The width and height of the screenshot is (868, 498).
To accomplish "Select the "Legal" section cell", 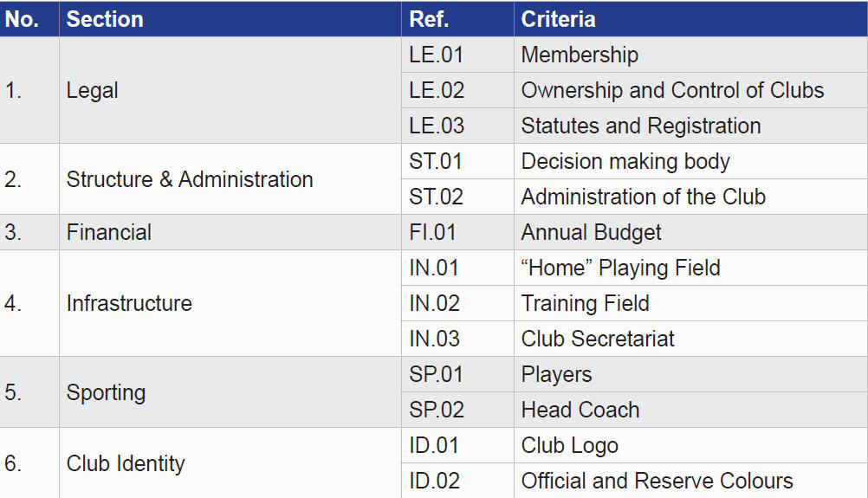I will [93, 90].
